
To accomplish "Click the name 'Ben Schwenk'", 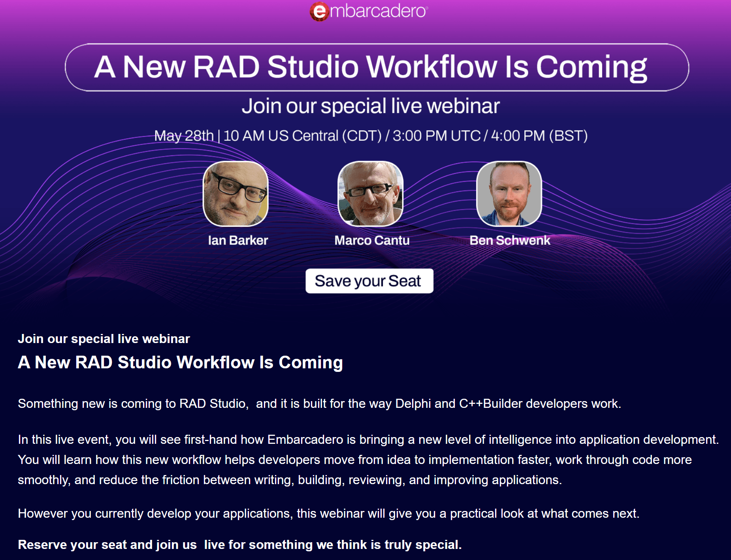I will point(510,240).
